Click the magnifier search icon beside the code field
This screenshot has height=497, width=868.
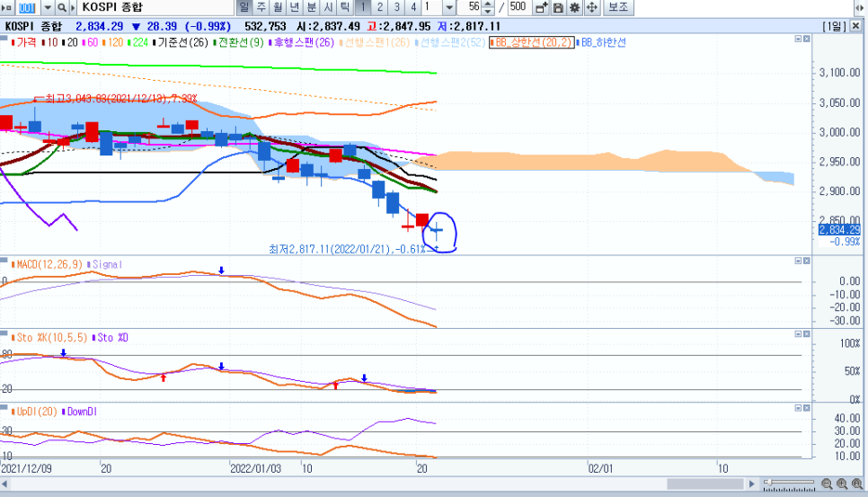click(61, 8)
